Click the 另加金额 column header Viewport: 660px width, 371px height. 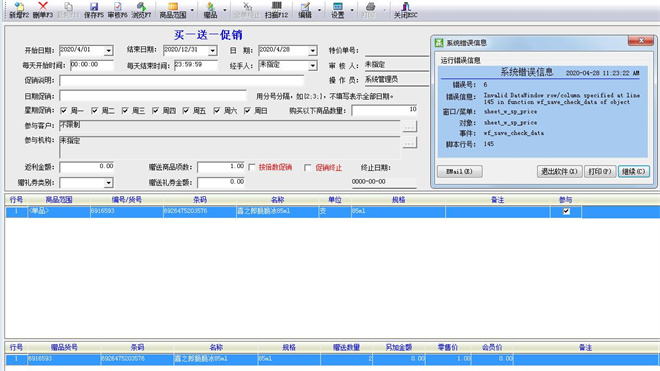pos(399,347)
